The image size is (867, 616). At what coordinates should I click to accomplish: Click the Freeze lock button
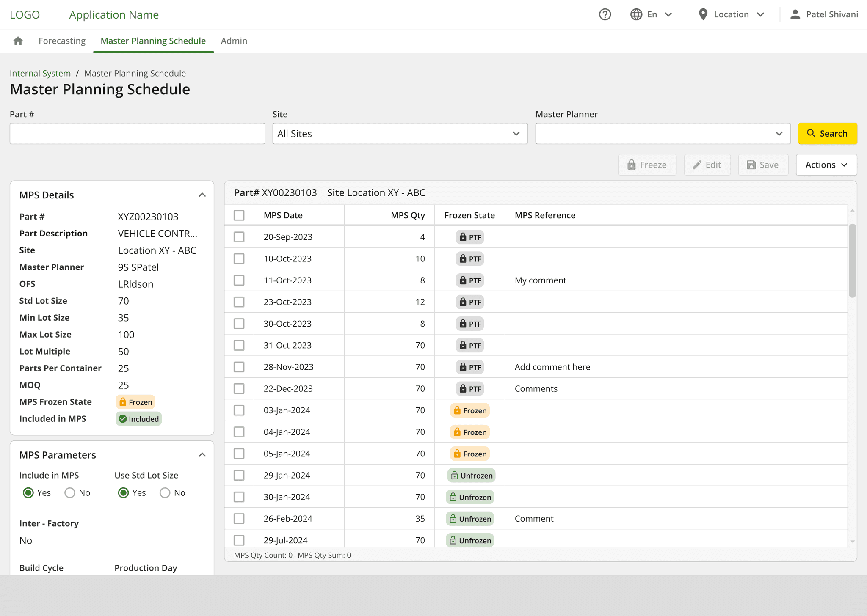pos(647,165)
